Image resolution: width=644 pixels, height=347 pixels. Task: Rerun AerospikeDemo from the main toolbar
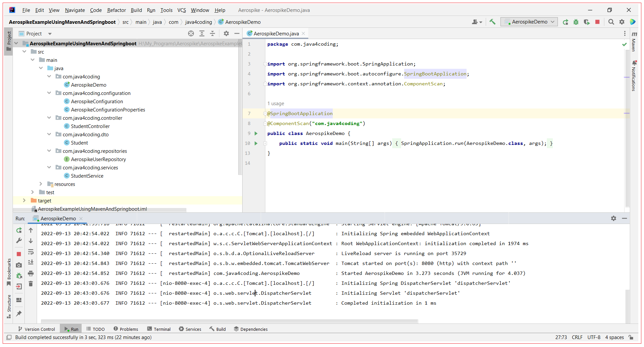tap(566, 22)
